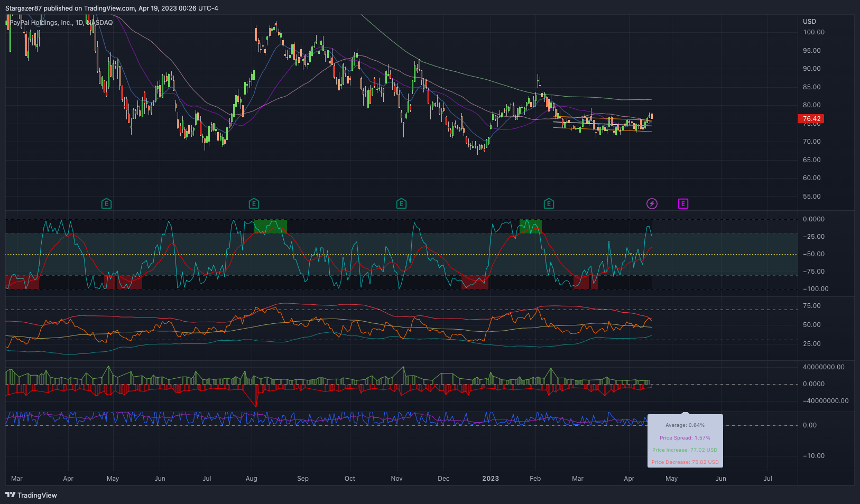Open the earnings marker near August 2022

coord(254,203)
